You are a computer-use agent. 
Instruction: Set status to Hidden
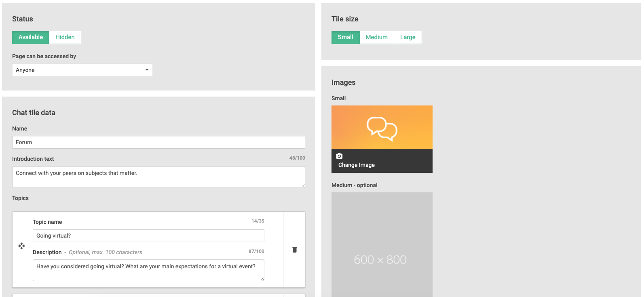tap(65, 37)
